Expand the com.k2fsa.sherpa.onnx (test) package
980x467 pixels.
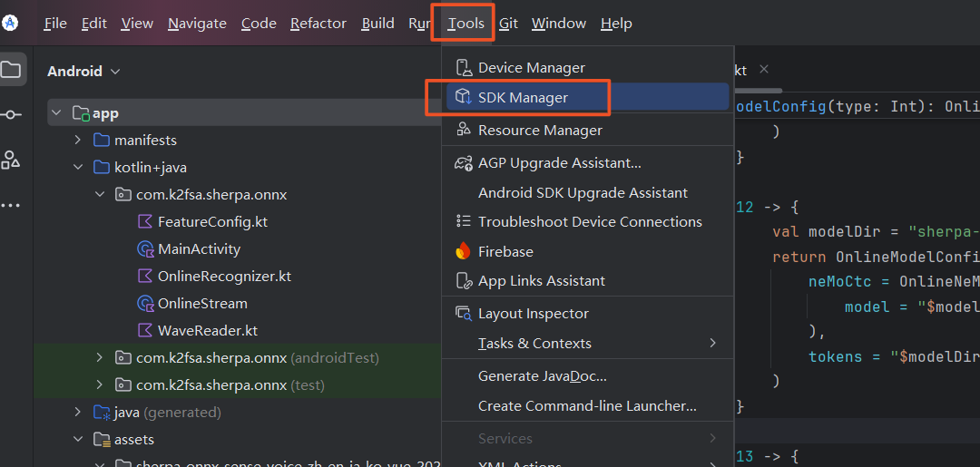coord(100,384)
